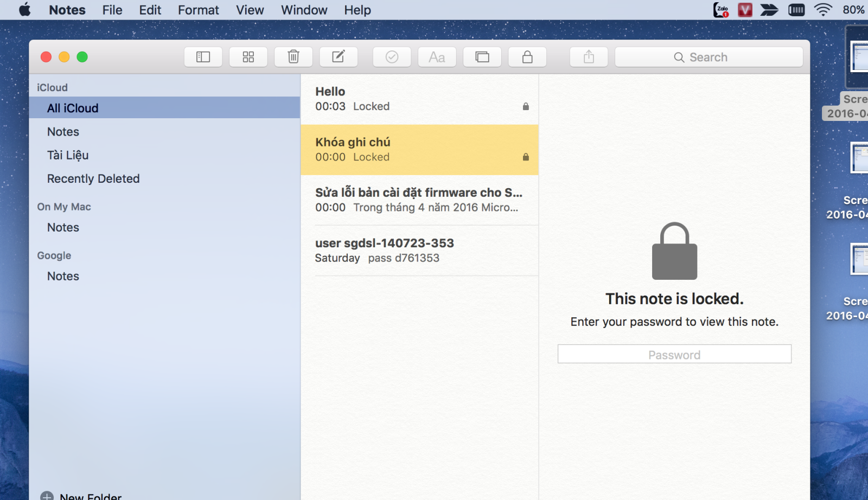Open the View menu
This screenshot has height=500, width=868.
pyautogui.click(x=250, y=10)
